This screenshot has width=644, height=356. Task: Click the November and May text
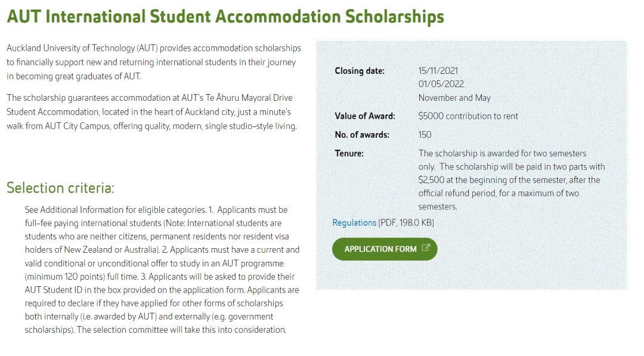click(454, 98)
